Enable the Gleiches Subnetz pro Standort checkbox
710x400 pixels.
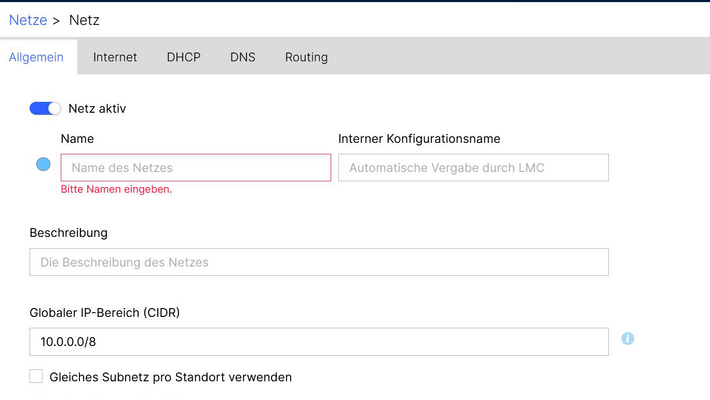[x=37, y=377]
